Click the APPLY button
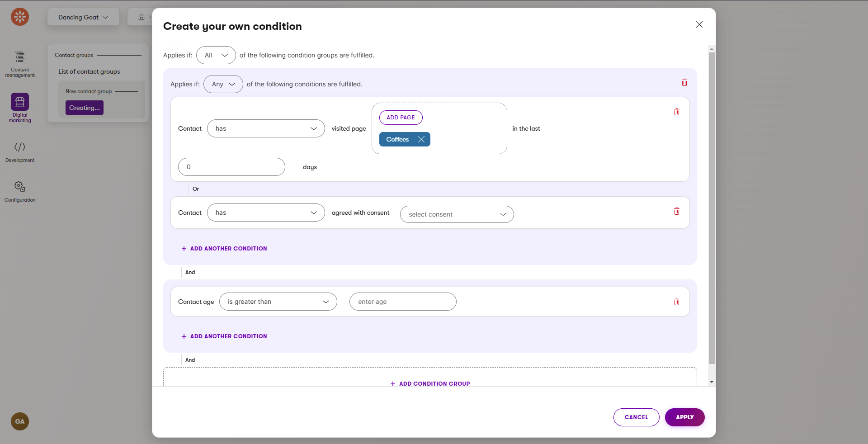This screenshot has width=868, height=444. click(x=684, y=417)
